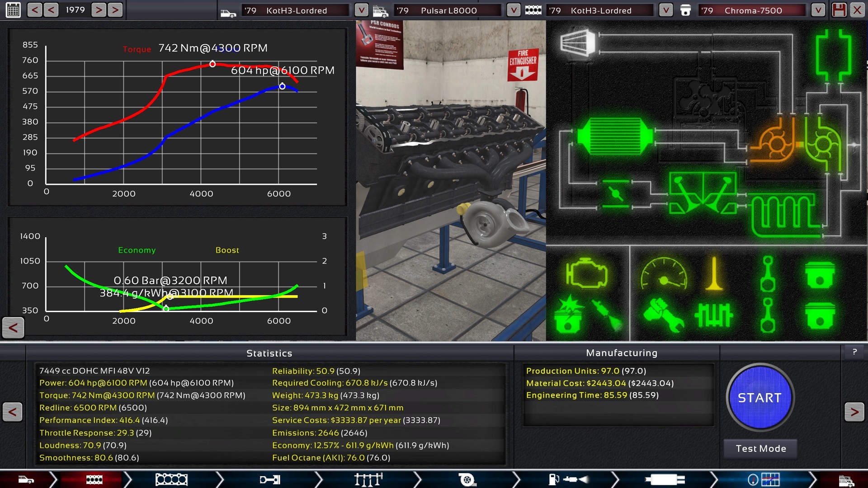
Task: Click the question mark help button
Action: (x=854, y=352)
